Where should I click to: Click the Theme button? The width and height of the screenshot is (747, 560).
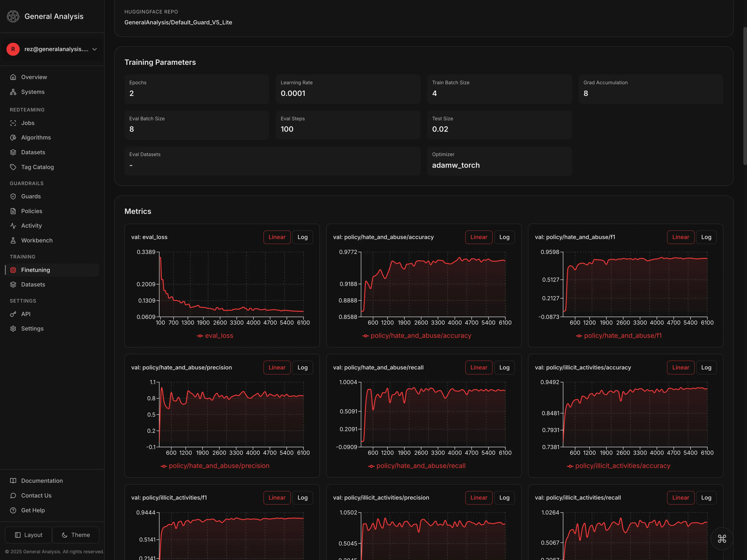coord(76,535)
